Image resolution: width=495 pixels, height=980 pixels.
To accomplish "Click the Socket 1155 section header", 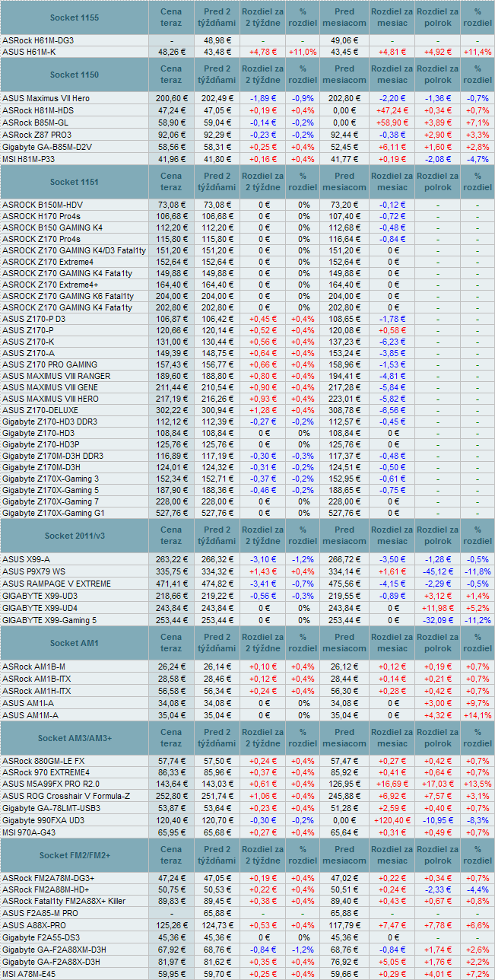I will pos(74,17).
